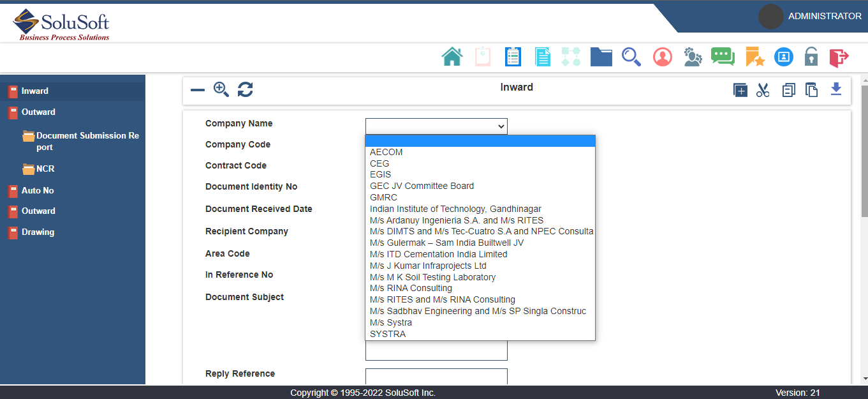The height and width of the screenshot is (399, 868).
Task: Select Indian Institute of Technology, Gandhinagar
Action: (x=480, y=209)
